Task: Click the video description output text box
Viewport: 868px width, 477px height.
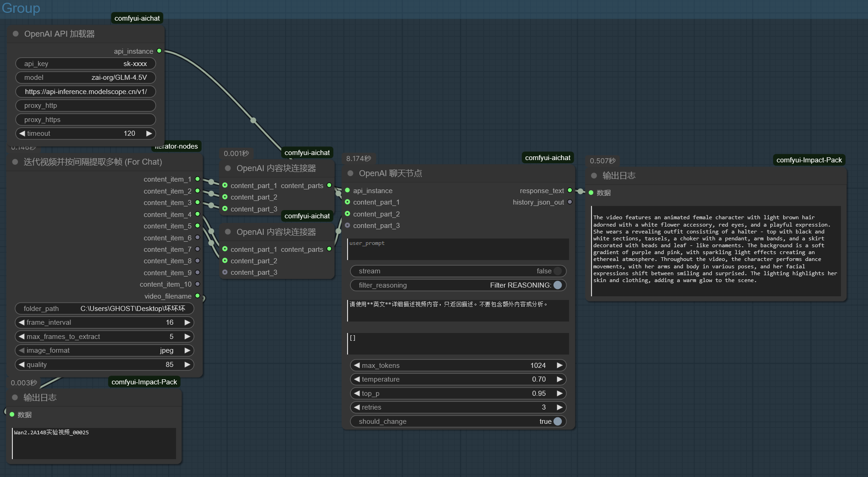Action: (x=716, y=251)
